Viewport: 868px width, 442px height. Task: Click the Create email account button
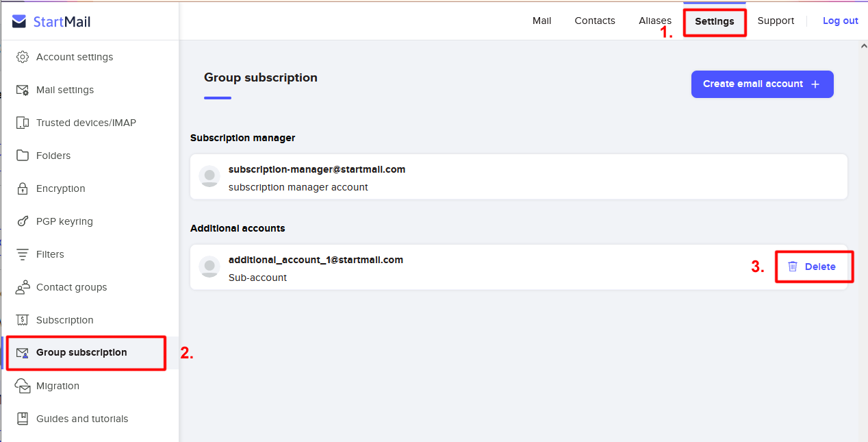[762, 84]
